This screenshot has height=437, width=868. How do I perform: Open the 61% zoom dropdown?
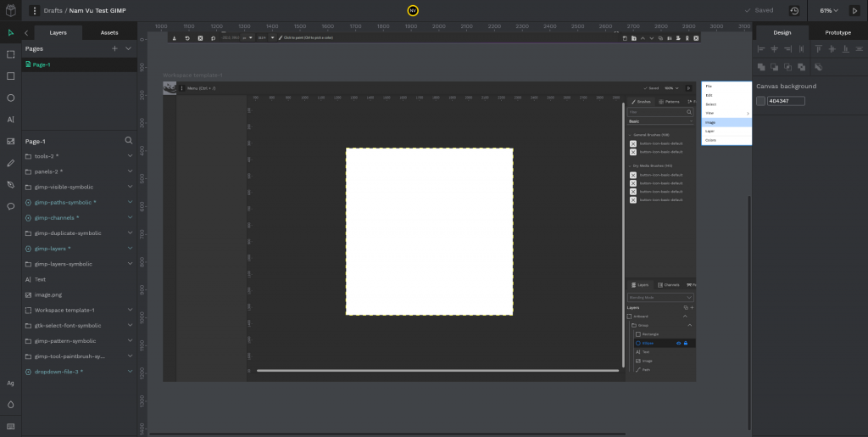(829, 10)
